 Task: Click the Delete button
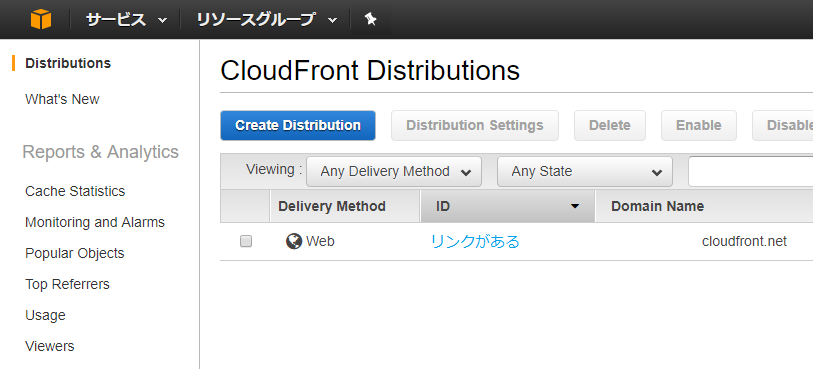(610, 125)
